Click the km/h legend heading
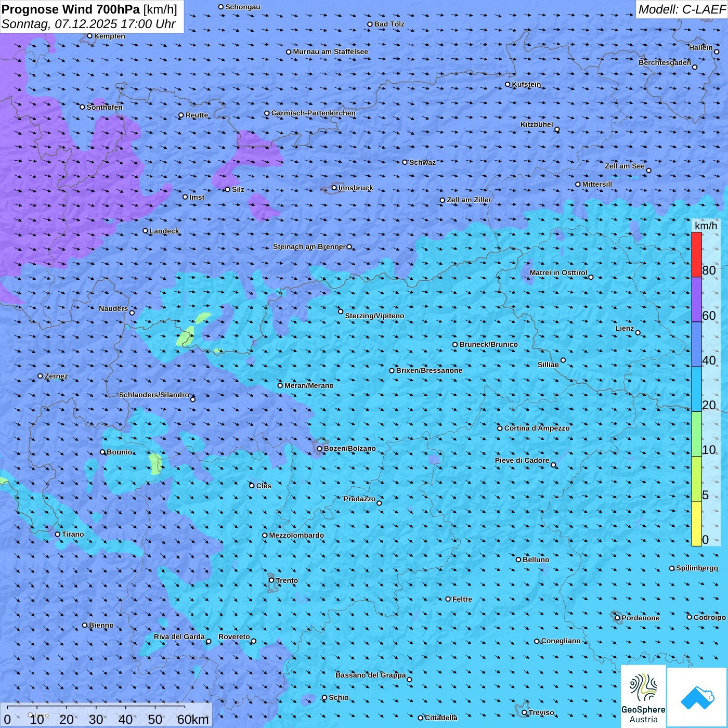This screenshot has height=728, width=728. pos(706,226)
